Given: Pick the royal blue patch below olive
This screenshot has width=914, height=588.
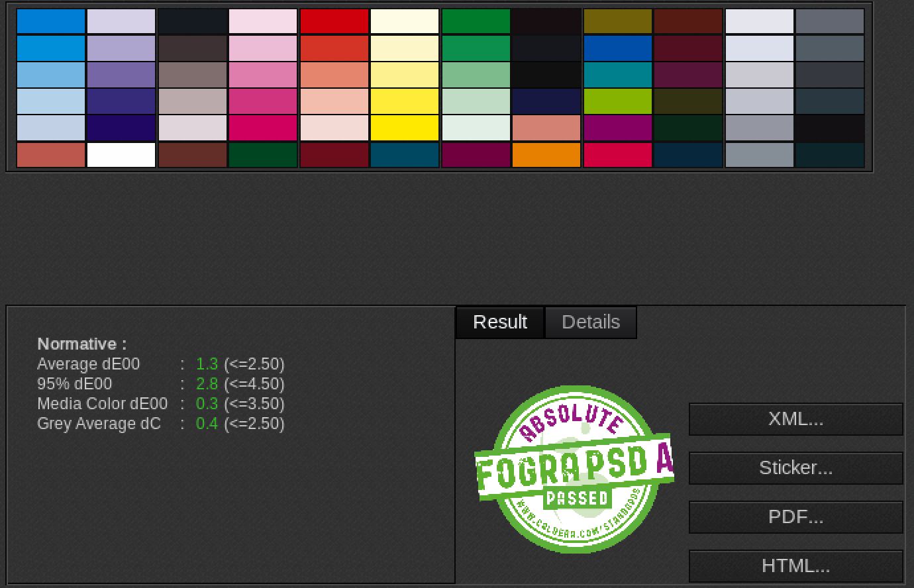Looking at the screenshot, I should 617,48.
